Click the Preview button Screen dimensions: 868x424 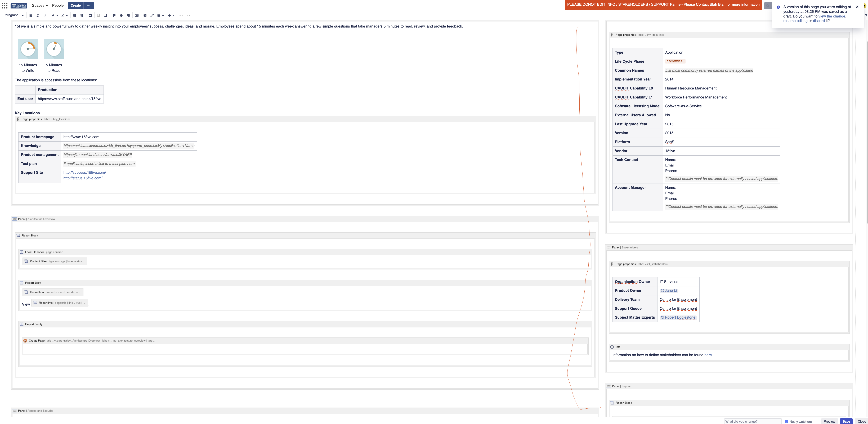[x=829, y=421]
